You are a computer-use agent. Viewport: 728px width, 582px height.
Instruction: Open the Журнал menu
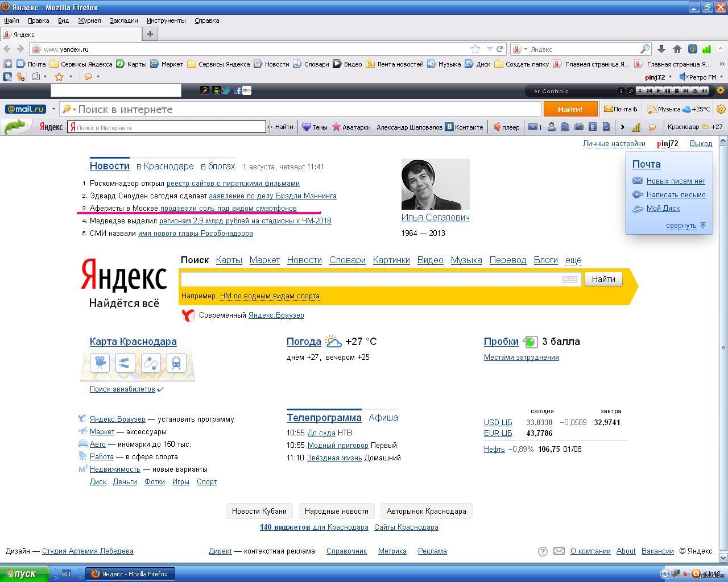click(89, 20)
